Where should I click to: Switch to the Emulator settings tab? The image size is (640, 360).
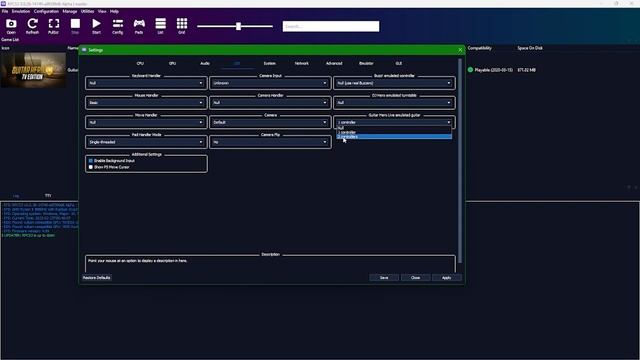click(366, 63)
